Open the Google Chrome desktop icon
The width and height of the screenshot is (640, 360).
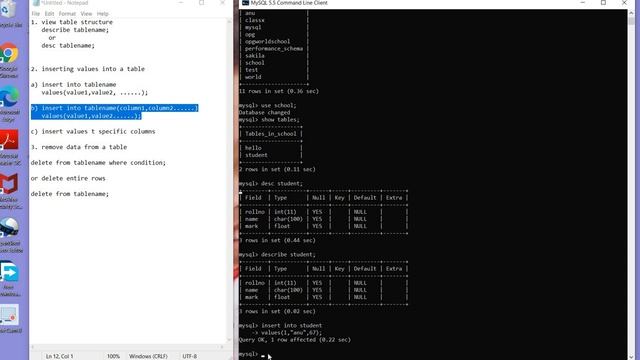(9, 54)
